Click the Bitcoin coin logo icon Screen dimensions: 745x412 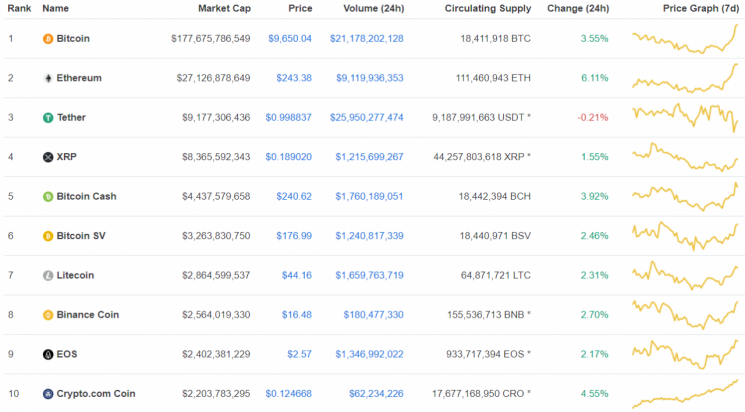[48, 39]
